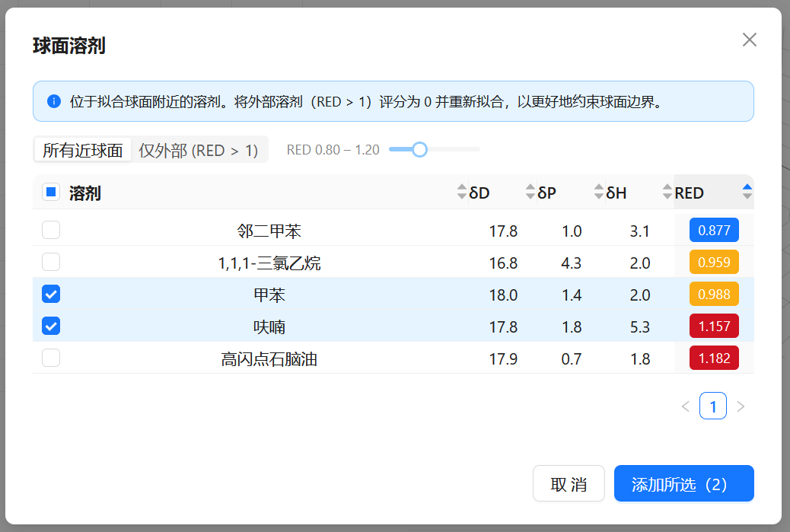This screenshot has width=790, height=532.
Task: Check the 1,1,1-三氯乙烷 row checkbox
Action: click(x=51, y=262)
